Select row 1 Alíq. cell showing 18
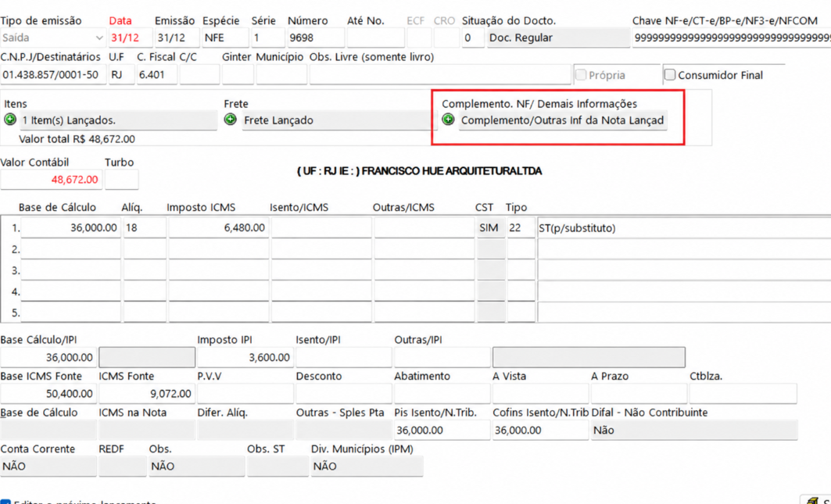Screen dimensions: 831x504 [x=145, y=228]
